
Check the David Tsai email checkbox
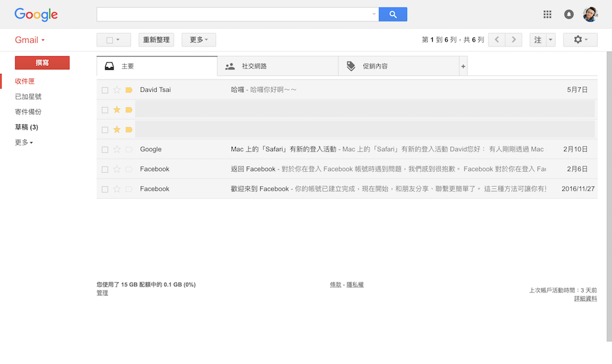pyautogui.click(x=105, y=90)
